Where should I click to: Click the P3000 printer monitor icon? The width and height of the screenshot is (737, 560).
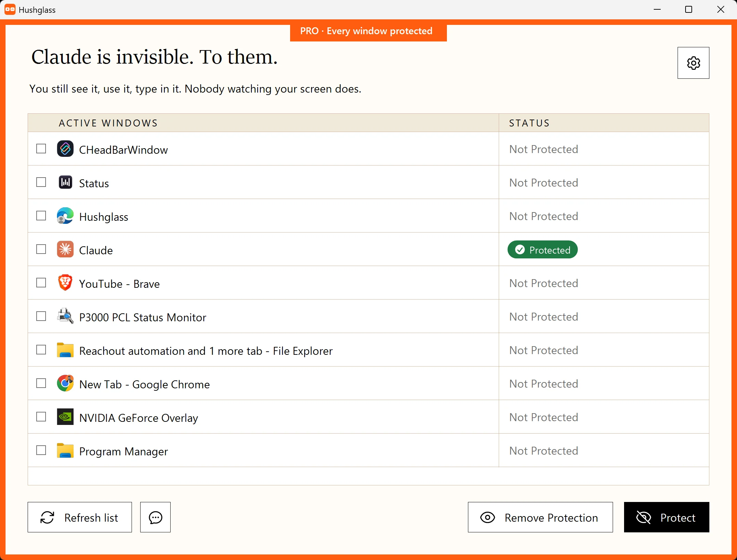click(x=65, y=316)
